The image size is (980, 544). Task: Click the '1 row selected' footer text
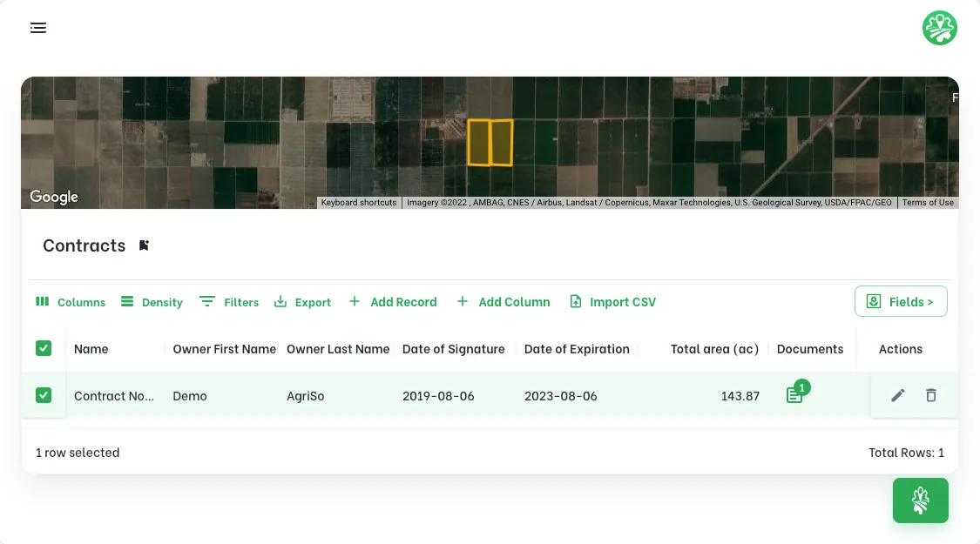[78, 453]
